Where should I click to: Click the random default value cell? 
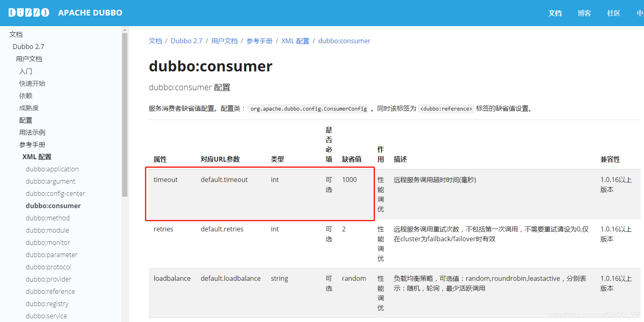tap(354, 278)
